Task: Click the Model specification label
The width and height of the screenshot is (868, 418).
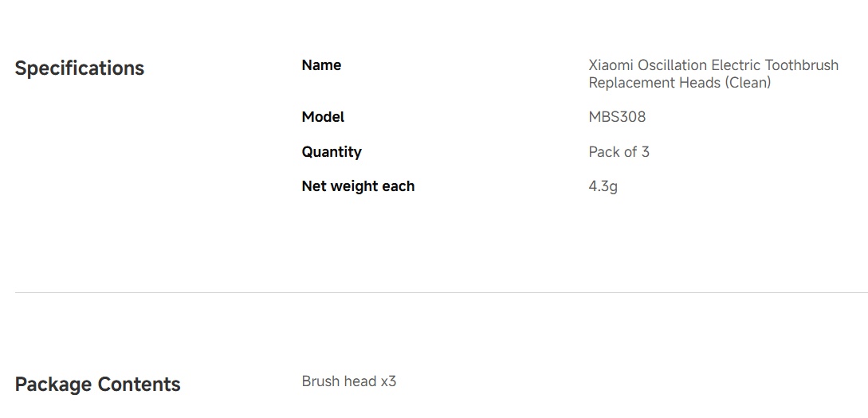Action: [323, 117]
